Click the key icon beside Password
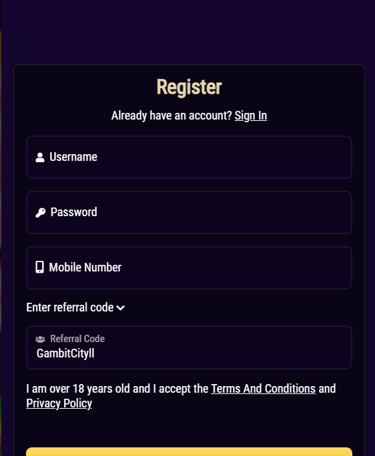 pos(40,213)
